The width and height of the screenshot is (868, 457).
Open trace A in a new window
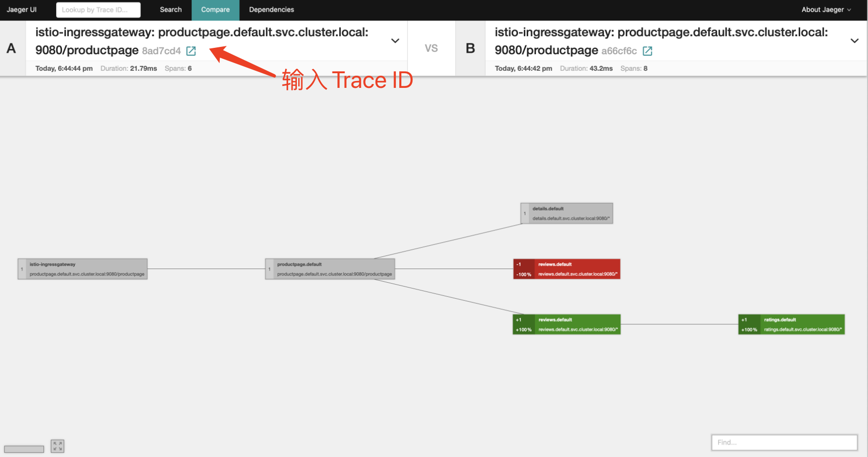click(x=191, y=51)
